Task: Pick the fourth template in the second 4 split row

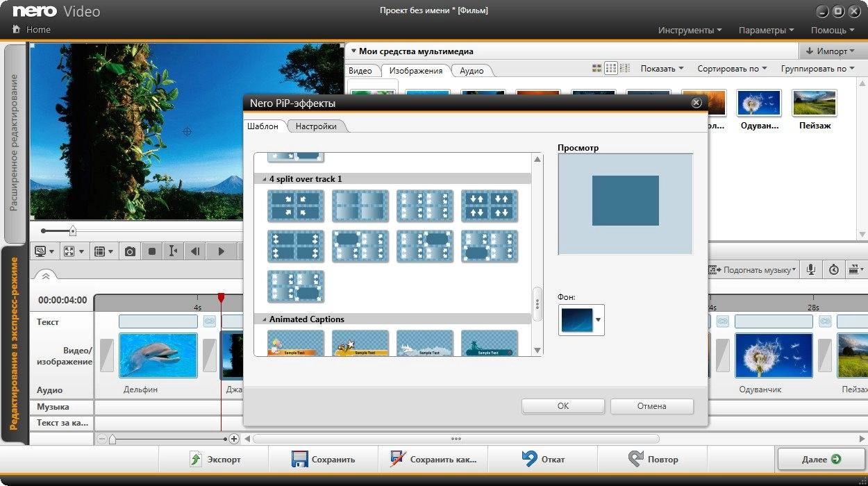Action: (x=490, y=246)
